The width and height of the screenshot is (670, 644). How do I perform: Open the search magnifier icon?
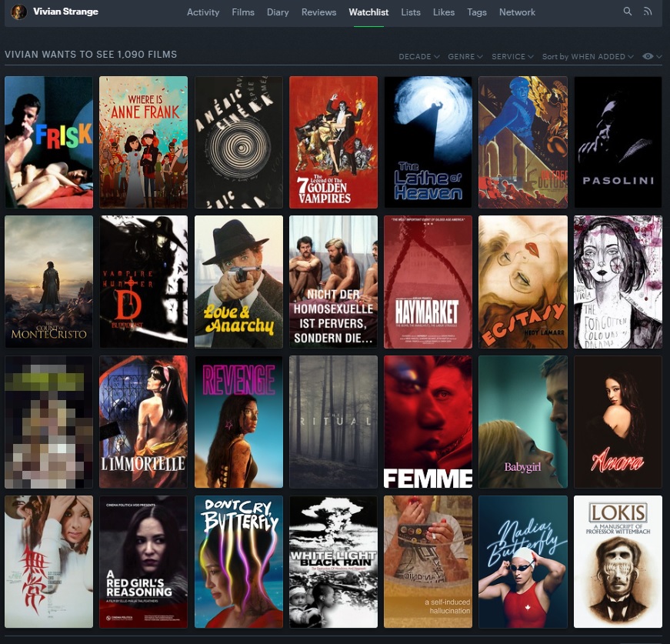pyautogui.click(x=627, y=12)
